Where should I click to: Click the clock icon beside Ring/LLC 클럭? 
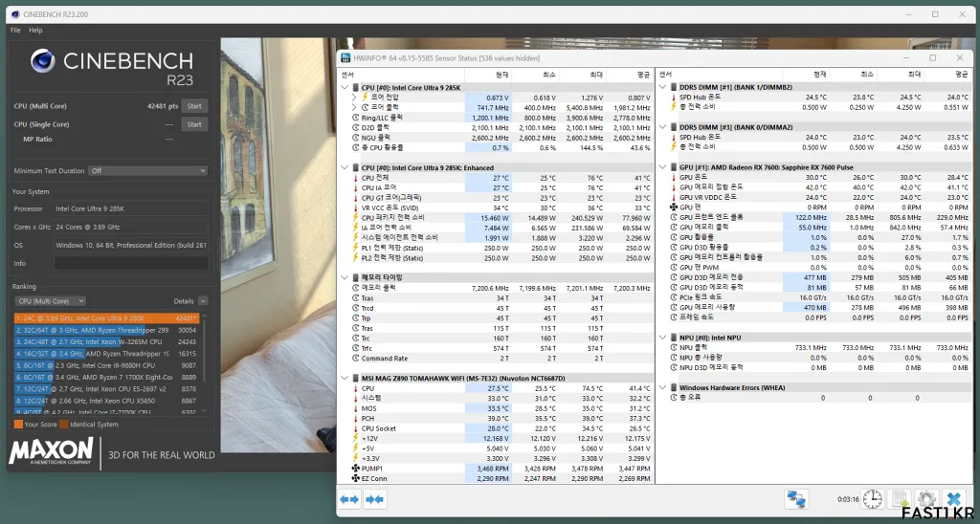pos(356,118)
